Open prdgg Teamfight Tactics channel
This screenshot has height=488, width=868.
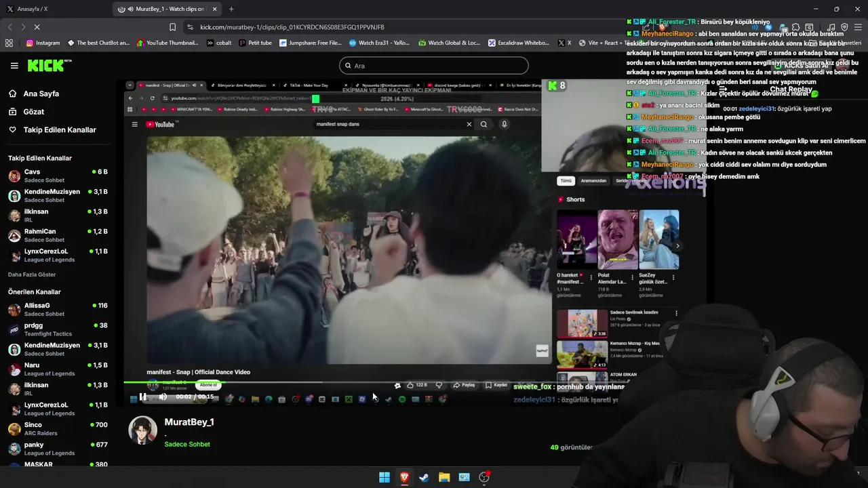tap(58, 329)
